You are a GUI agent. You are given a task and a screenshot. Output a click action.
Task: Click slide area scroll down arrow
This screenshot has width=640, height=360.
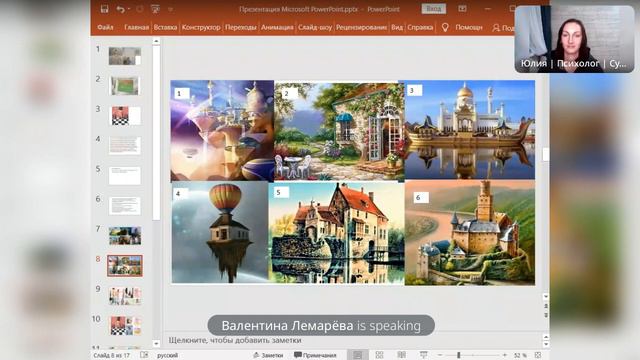tap(545, 297)
